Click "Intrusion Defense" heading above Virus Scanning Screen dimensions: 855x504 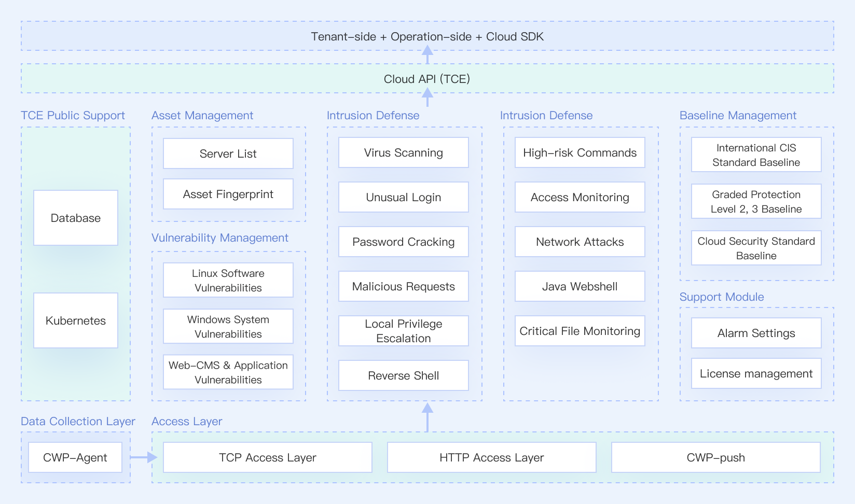pyautogui.click(x=373, y=115)
